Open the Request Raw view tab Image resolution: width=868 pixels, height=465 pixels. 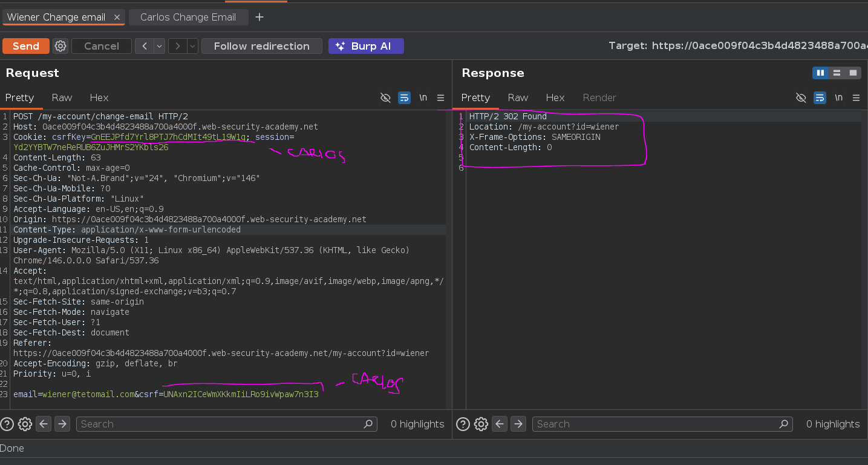coord(62,97)
